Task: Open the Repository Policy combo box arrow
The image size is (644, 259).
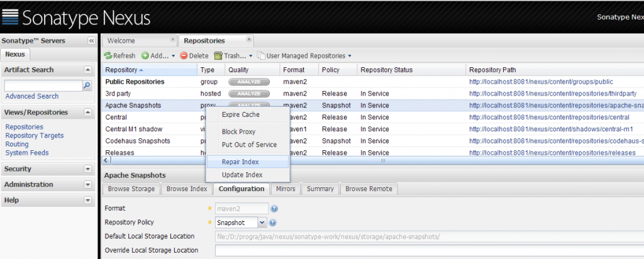Action: (262, 223)
